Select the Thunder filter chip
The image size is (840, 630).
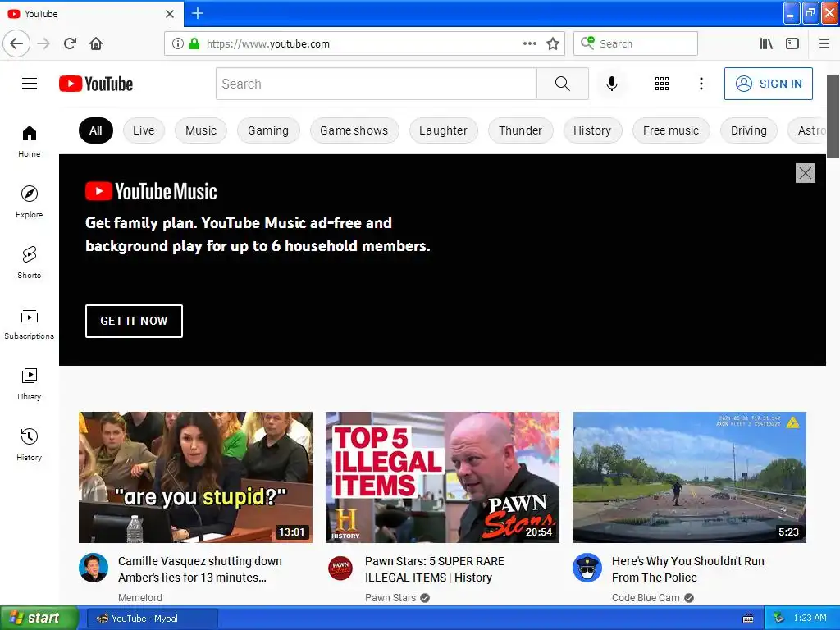(x=520, y=130)
